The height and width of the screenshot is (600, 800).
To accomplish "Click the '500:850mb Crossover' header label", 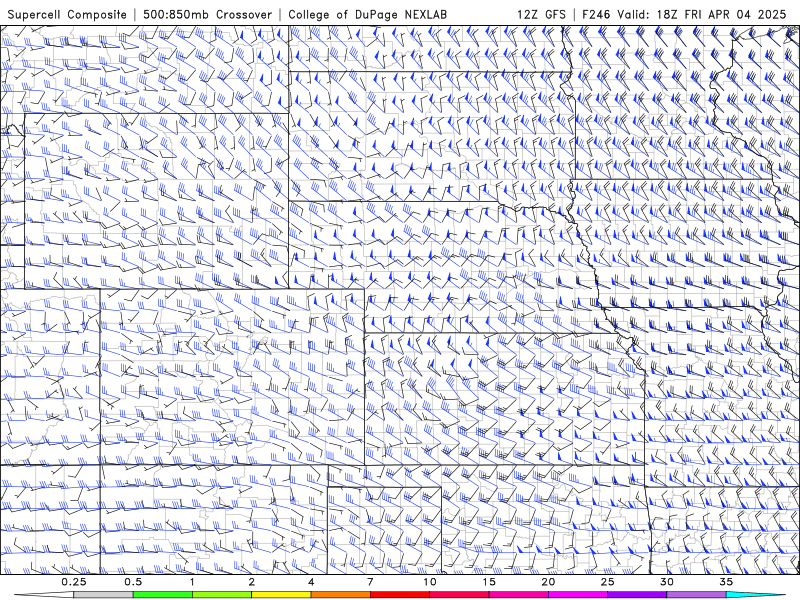I will (208, 14).
